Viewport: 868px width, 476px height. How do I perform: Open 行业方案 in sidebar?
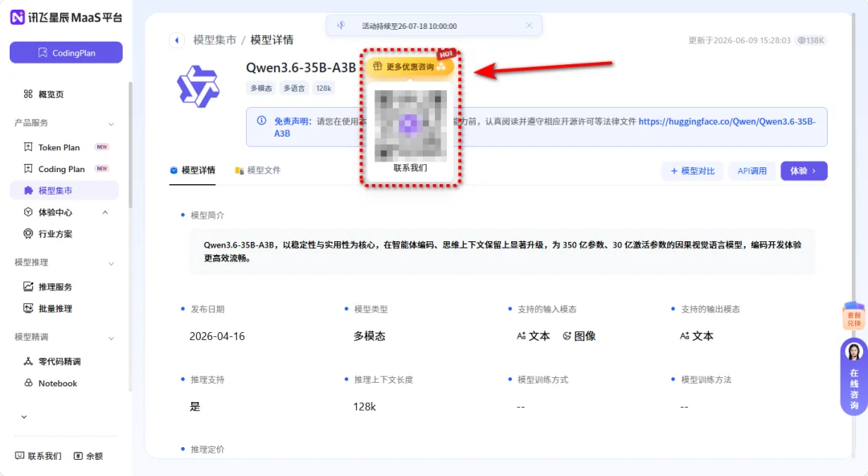pos(55,234)
